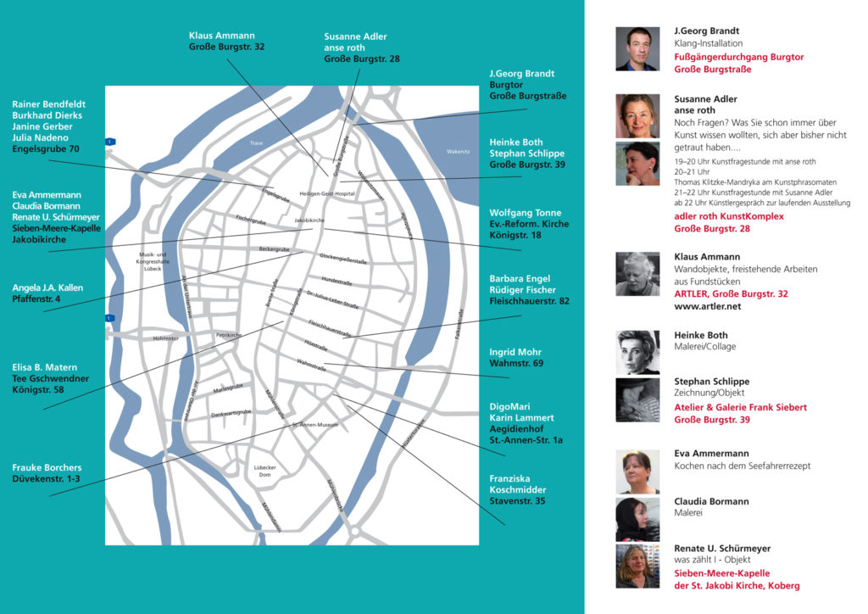Open J.Georg Brandt's portrait photo
The width and height of the screenshot is (868, 614).
coord(637,48)
